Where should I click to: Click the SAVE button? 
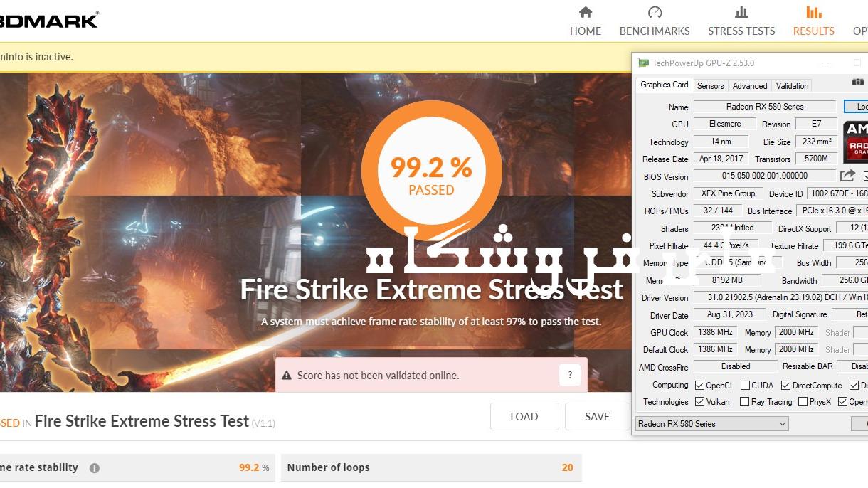(x=597, y=417)
